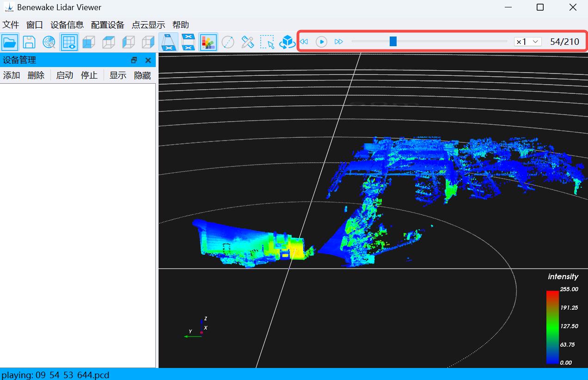Screen dimensions: 588x380
Task: Switch to the top-face cube view
Action: pos(109,42)
